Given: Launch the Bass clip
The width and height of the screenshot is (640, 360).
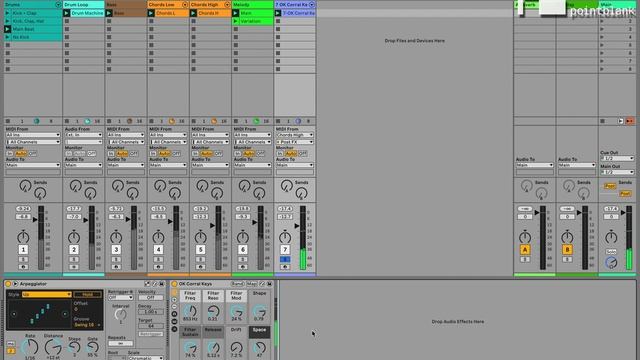Looking at the screenshot, I should (109, 13).
